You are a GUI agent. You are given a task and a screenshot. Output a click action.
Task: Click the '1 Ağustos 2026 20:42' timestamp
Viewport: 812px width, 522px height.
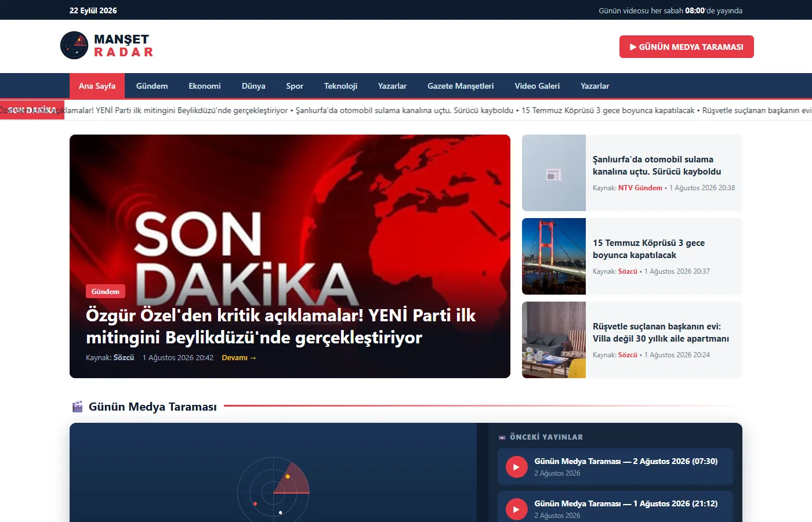pos(178,358)
